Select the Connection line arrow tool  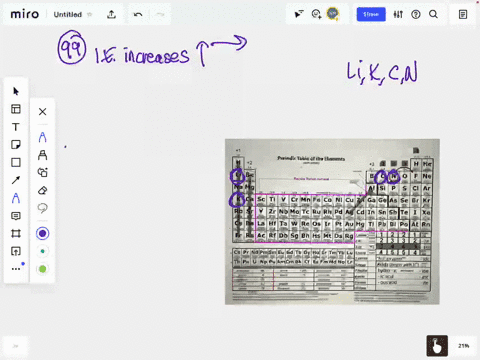[16, 180]
